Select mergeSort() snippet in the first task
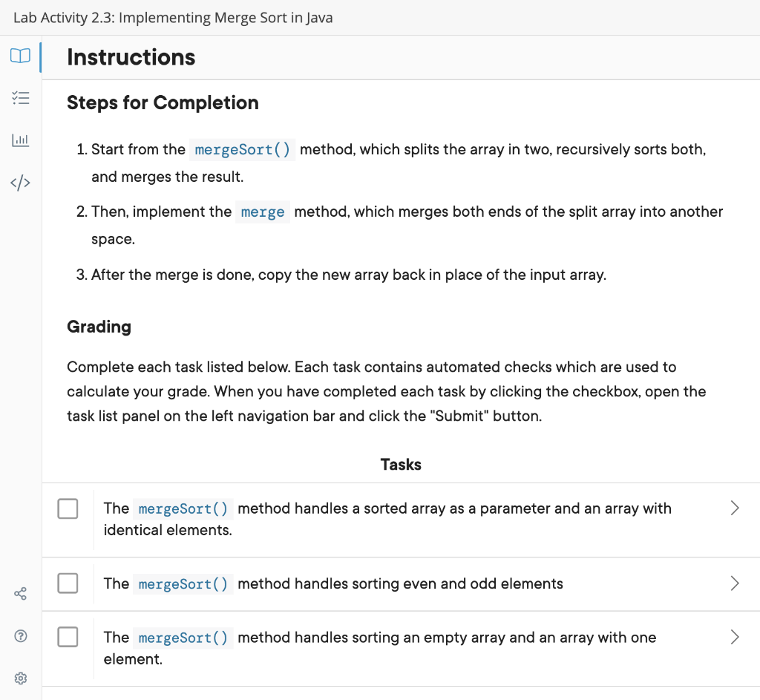Screen dimensions: 760x700 tap(183, 508)
